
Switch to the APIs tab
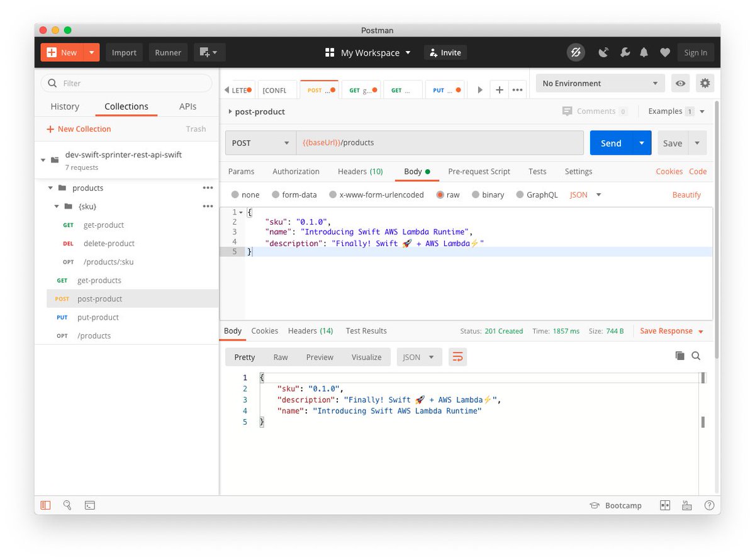(187, 106)
